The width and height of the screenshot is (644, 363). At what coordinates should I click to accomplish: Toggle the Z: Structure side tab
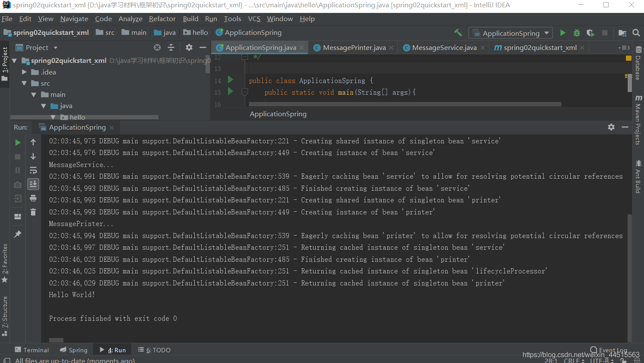(x=5, y=316)
